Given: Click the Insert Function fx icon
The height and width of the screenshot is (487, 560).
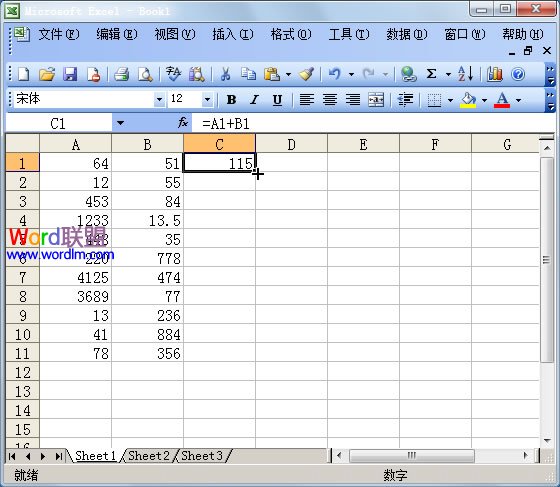Looking at the screenshot, I should coord(183,123).
